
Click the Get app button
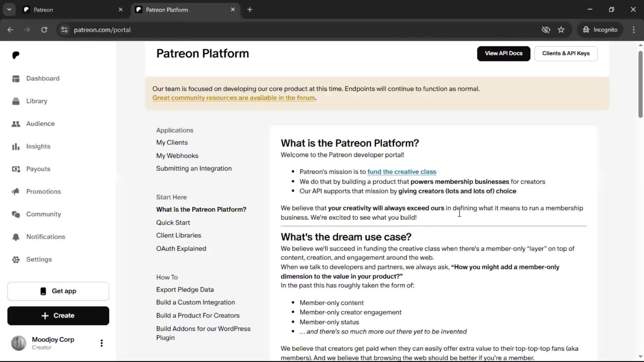coord(58,291)
